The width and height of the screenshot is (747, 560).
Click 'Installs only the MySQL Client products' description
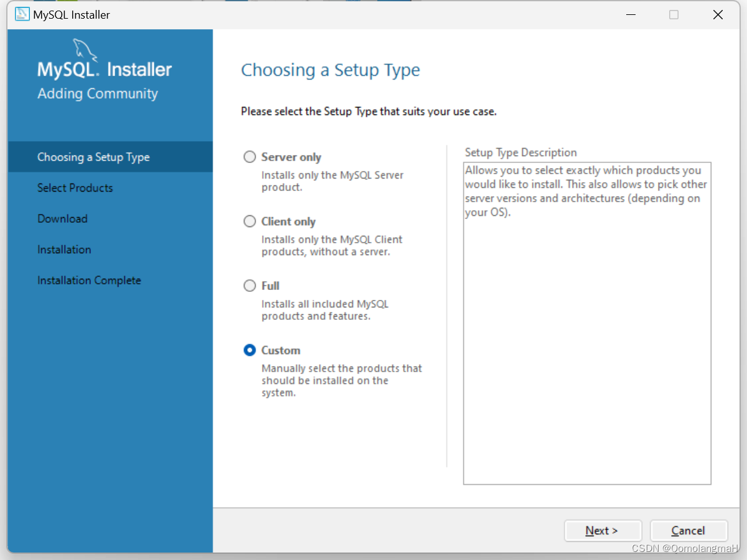click(332, 246)
